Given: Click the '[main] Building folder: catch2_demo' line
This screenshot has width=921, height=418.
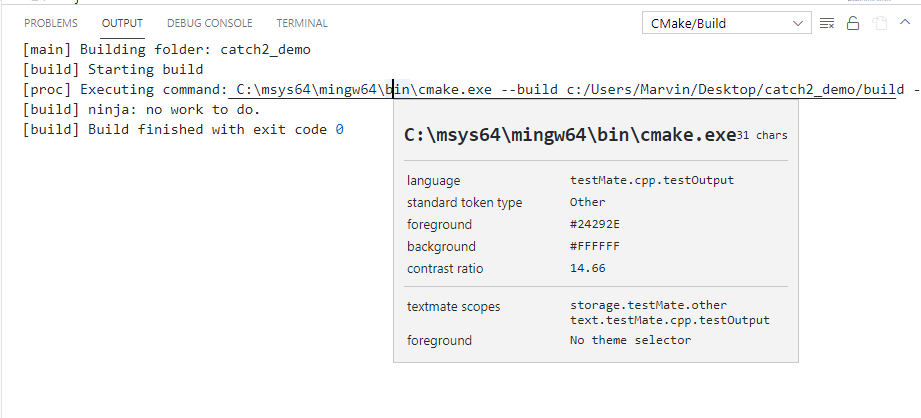Looking at the screenshot, I should pyautogui.click(x=167, y=50).
